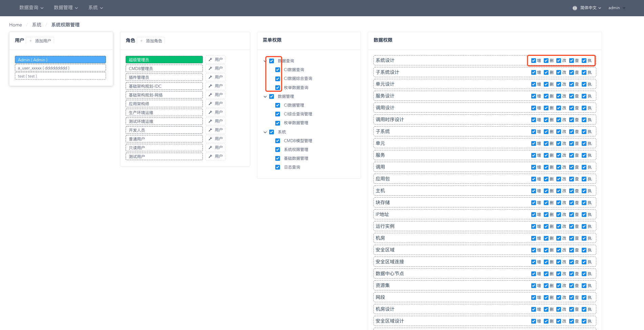Click 添加角色 button
Image resolution: width=644 pixels, height=330 pixels.
(151, 41)
